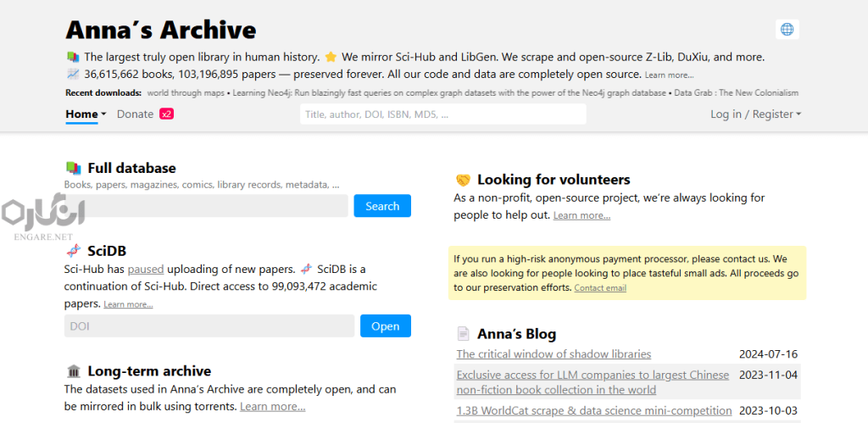Viewport: 868px width, 423px height.
Task: Follow Learn more link under Long-term archive
Action: (272, 407)
